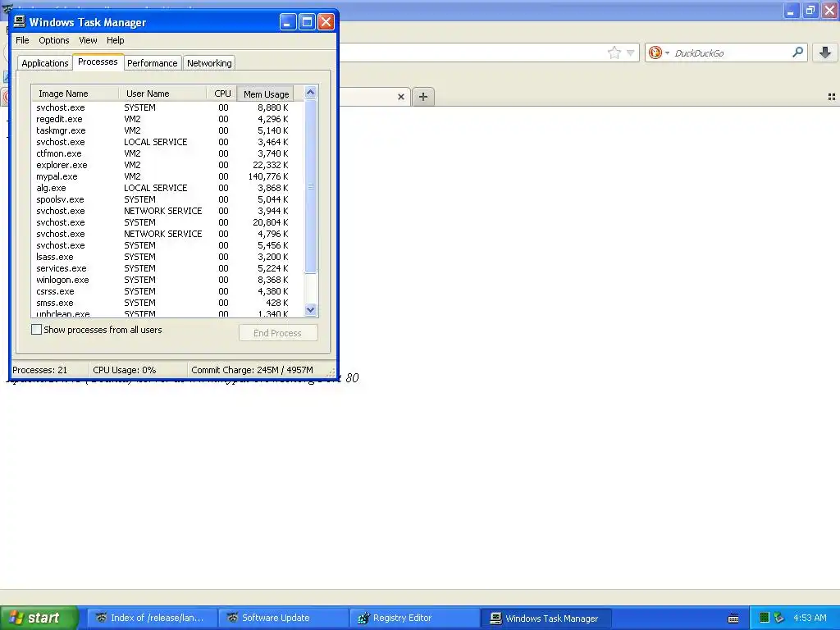Screen dimensions: 840x630
Task: Switch to the Applications tab
Action: point(44,63)
